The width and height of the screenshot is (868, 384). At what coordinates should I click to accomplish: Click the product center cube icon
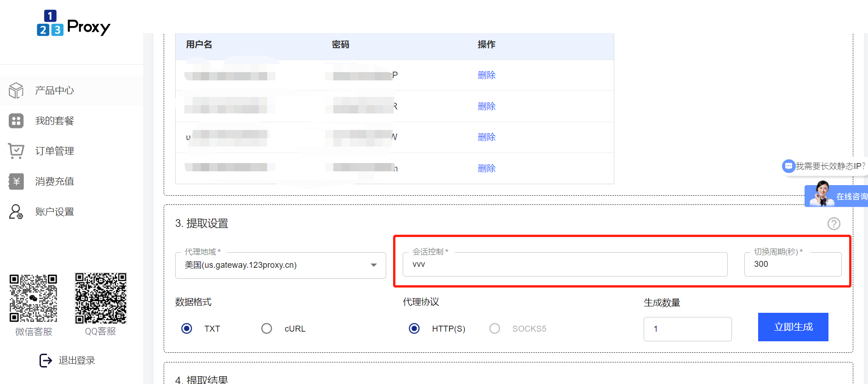click(16, 90)
